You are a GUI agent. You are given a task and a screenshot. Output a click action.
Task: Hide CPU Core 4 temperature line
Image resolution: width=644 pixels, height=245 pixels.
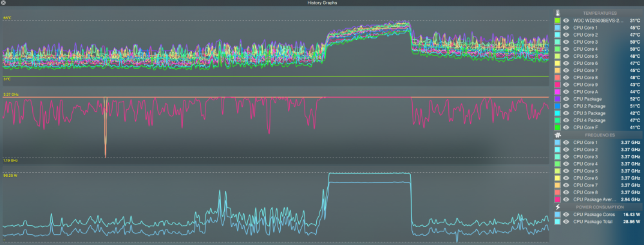(566, 49)
